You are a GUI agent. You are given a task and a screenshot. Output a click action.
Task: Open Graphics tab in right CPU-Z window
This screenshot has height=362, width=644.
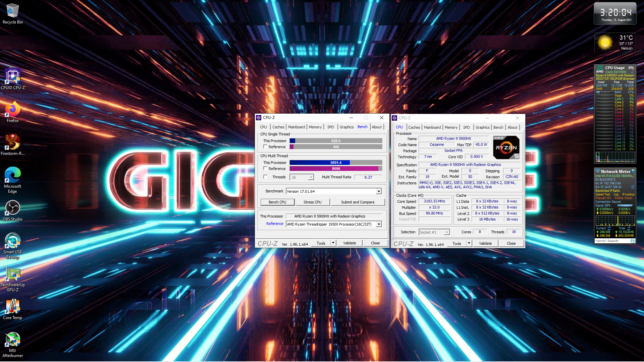click(x=482, y=127)
